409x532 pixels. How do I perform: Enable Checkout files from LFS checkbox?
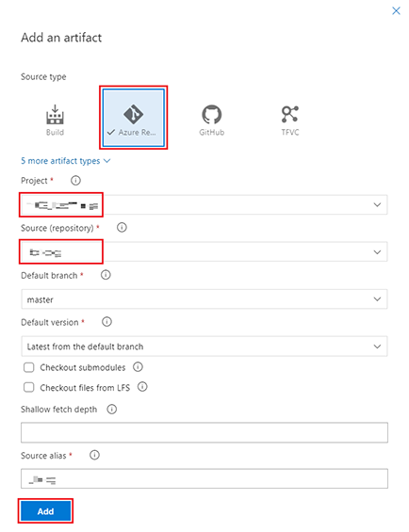[x=29, y=387]
